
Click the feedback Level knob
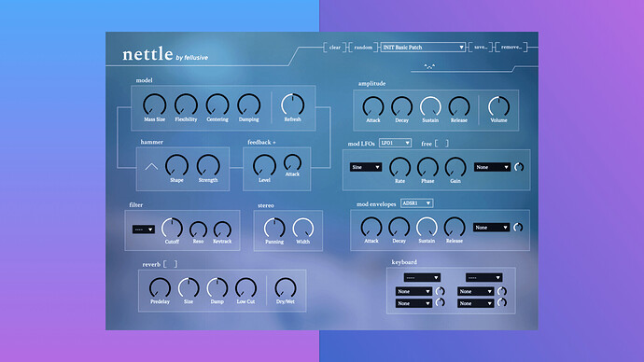pos(264,166)
